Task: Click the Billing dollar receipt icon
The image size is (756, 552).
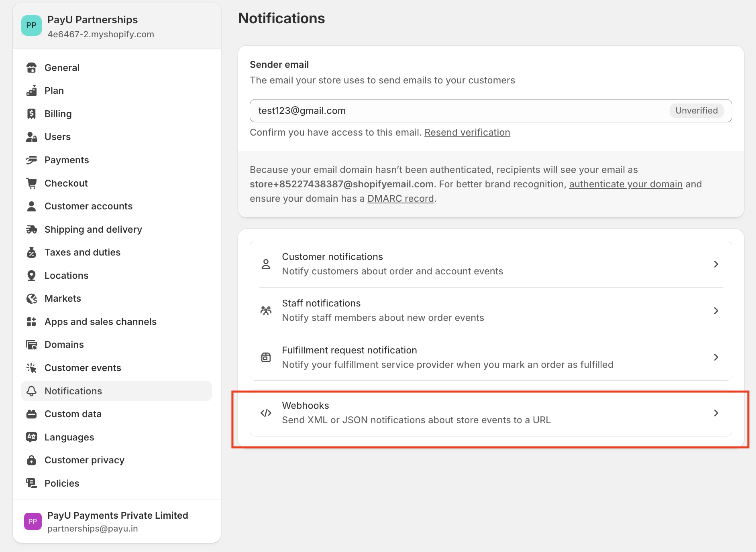Action: click(x=32, y=114)
